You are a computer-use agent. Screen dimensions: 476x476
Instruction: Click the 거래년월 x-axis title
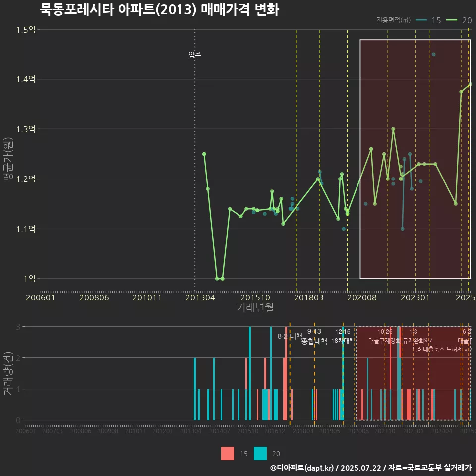point(255,307)
